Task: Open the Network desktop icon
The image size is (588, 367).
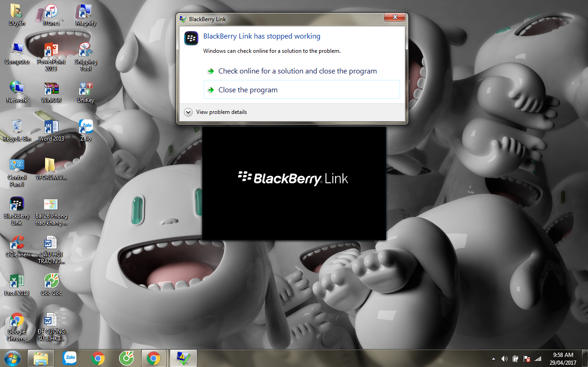Action: (x=17, y=92)
